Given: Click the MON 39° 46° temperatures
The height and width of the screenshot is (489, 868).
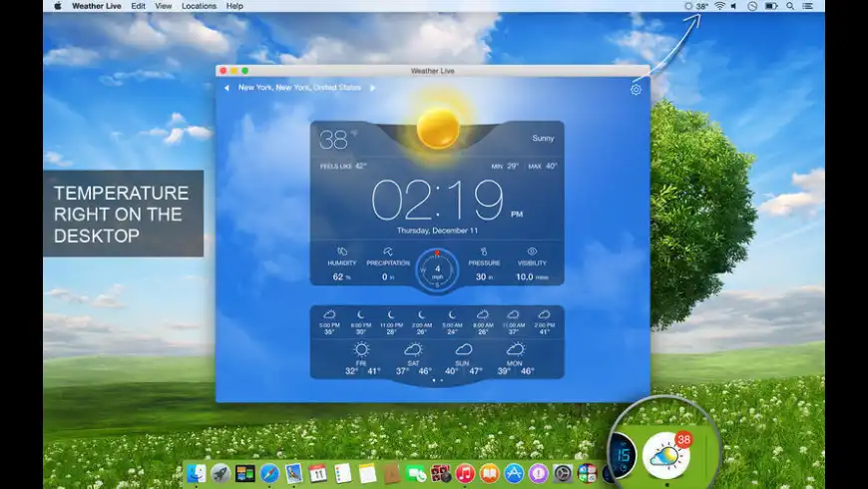Looking at the screenshot, I should [516, 371].
